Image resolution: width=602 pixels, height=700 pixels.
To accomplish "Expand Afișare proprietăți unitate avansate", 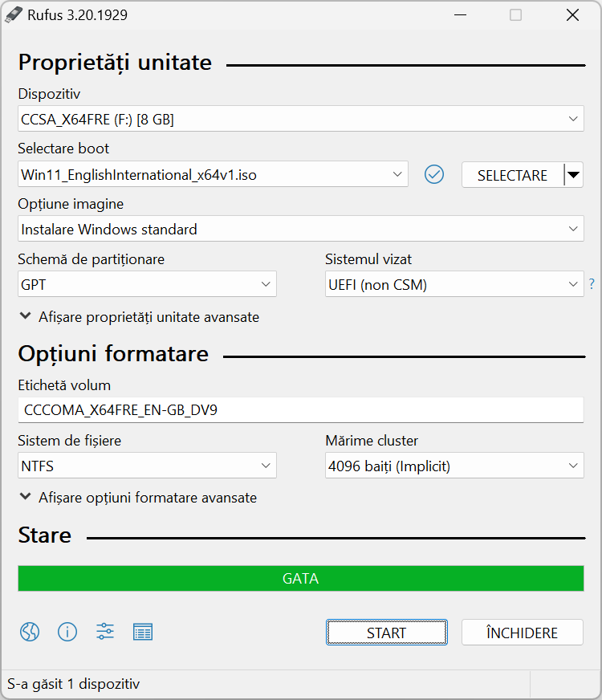I will point(139,317).
